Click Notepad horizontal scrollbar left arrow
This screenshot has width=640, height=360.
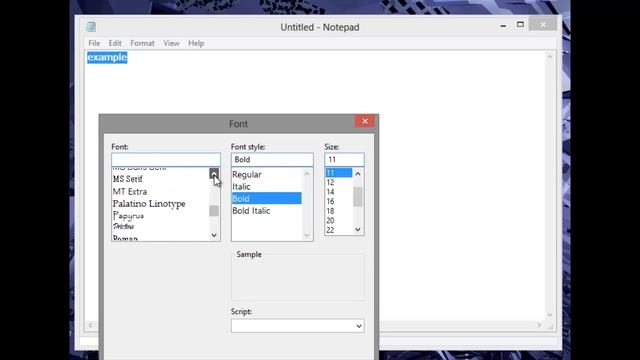click(91, 325)
